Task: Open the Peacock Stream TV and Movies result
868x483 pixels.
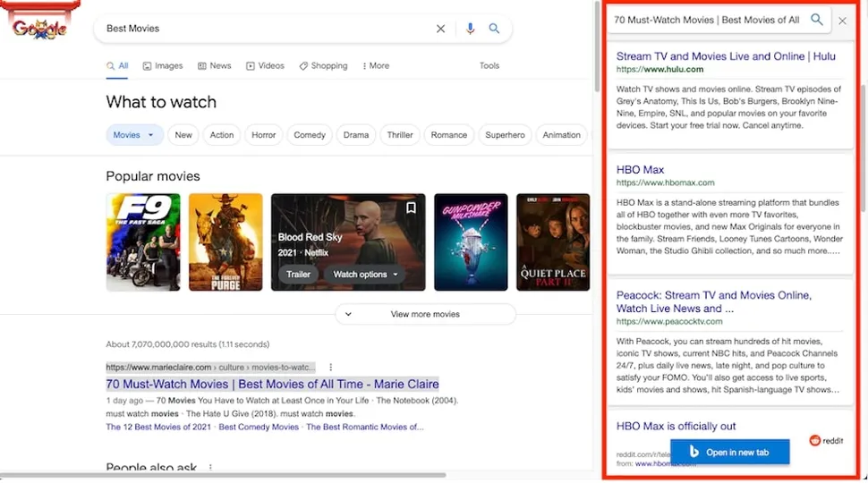Action: 714,302
